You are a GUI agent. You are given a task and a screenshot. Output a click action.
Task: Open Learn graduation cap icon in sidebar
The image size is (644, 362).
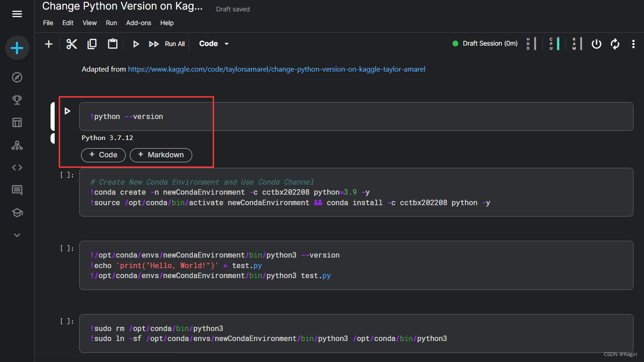click(17, 212)
